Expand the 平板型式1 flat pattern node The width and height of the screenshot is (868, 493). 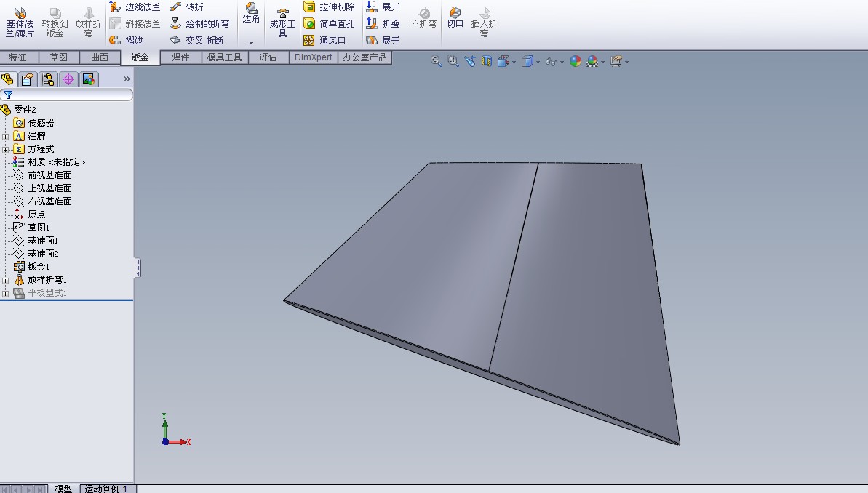tap(6, 294)
